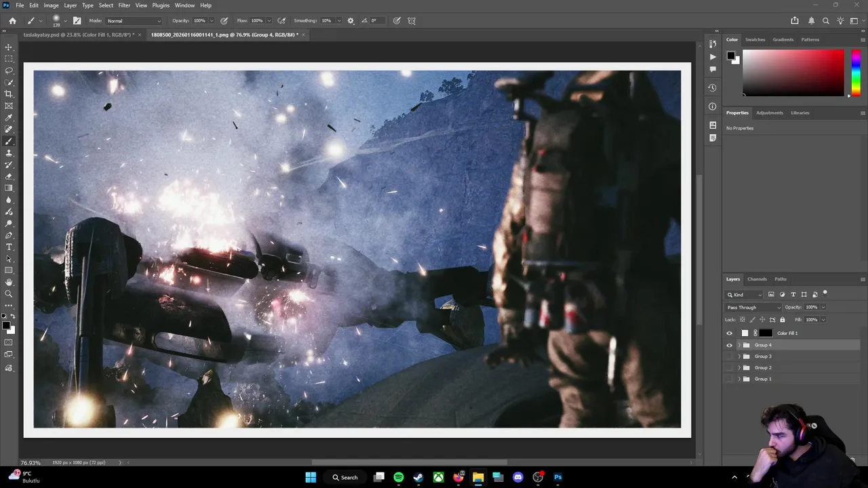Open the symmetry paint butterfly options
Screen dimensions: 868x488
[x=412, y=20]
